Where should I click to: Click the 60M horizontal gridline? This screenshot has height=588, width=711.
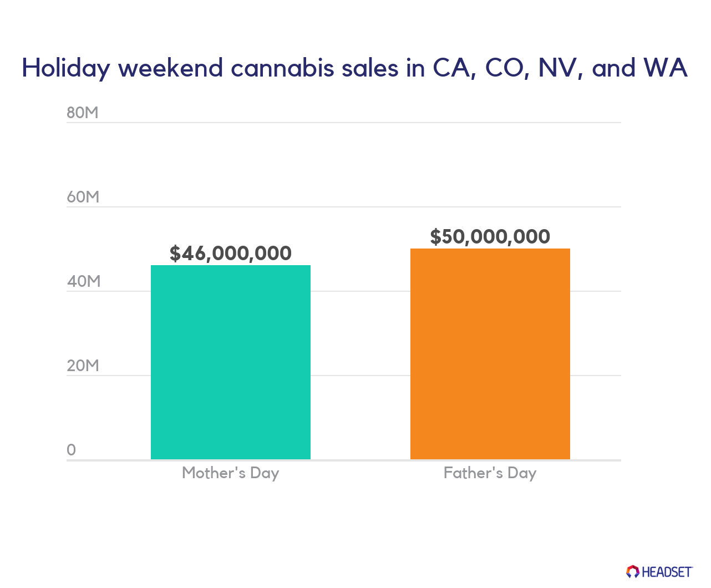[344, 207]
